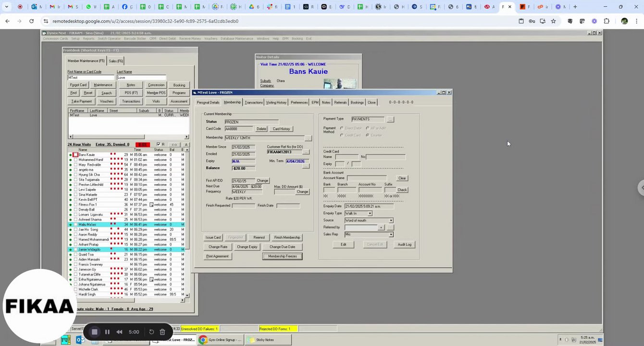Bookmark this page with the star icon
Screen dimensions: 644x346
(553, 21)
